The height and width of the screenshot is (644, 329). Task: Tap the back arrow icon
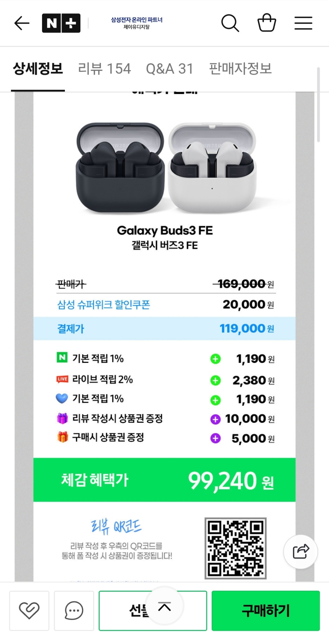[x=22, y=23]
